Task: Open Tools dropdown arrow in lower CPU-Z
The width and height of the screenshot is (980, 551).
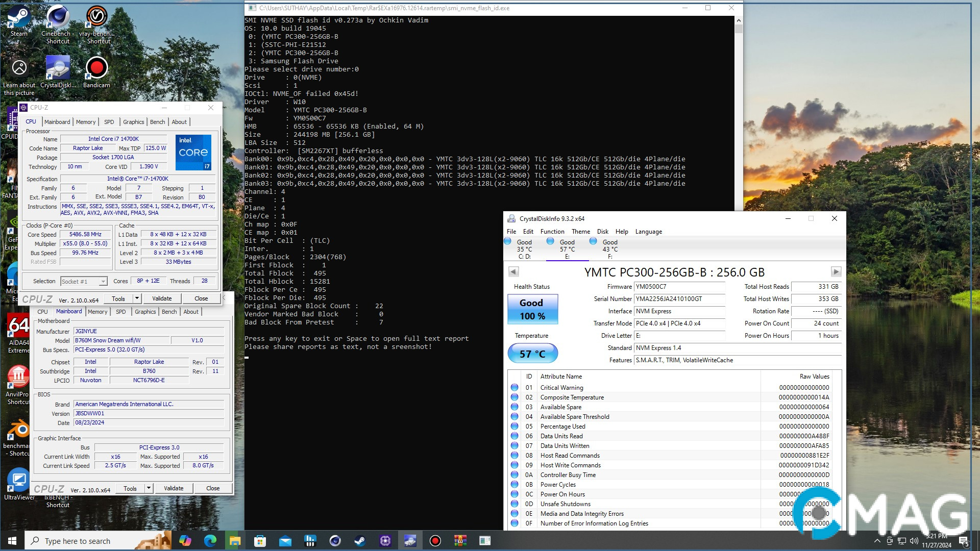Action: click(149, 488)
